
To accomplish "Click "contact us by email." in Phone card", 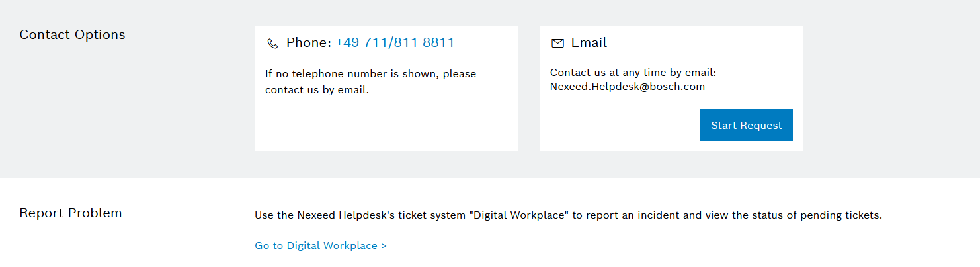I will tap(317, 90).
